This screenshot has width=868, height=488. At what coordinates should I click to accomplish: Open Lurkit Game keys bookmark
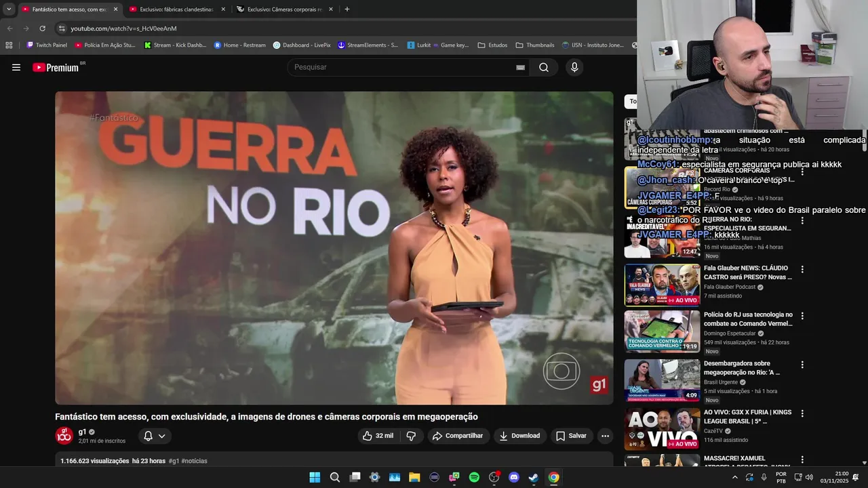point(438,45)
